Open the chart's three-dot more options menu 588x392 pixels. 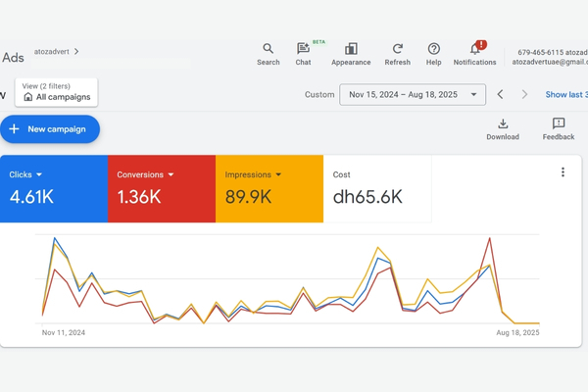coord(563,172)
